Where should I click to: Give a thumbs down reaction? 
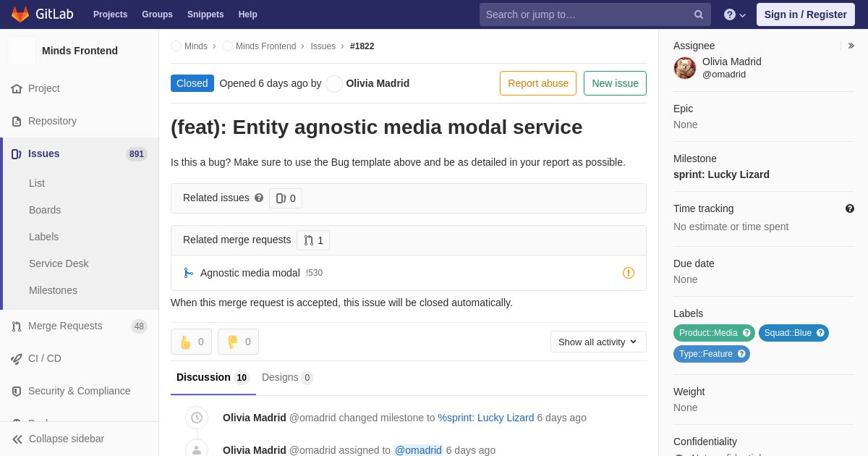[x=238, y=342]
